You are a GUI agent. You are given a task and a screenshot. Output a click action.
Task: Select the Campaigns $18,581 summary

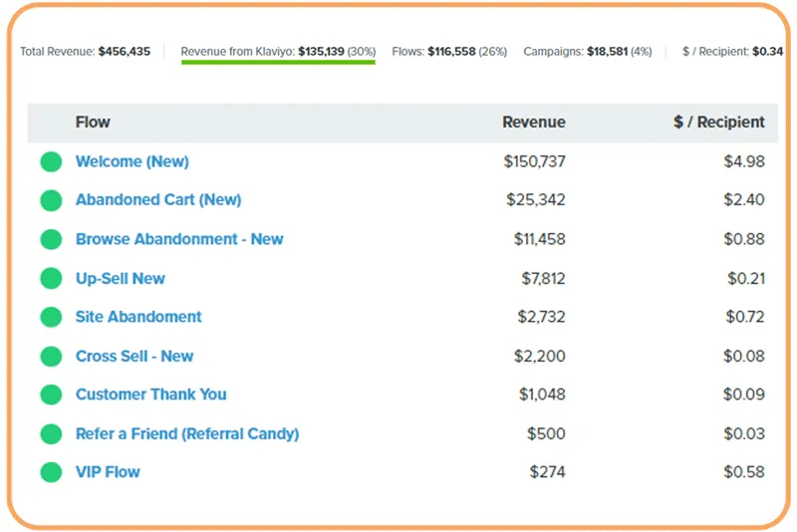[x=588, y=52]
